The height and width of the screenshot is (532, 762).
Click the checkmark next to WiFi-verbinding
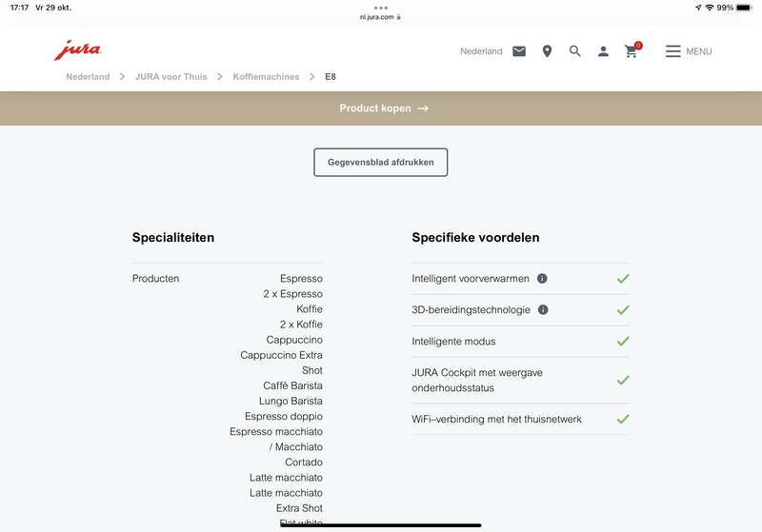pos(623,419)
